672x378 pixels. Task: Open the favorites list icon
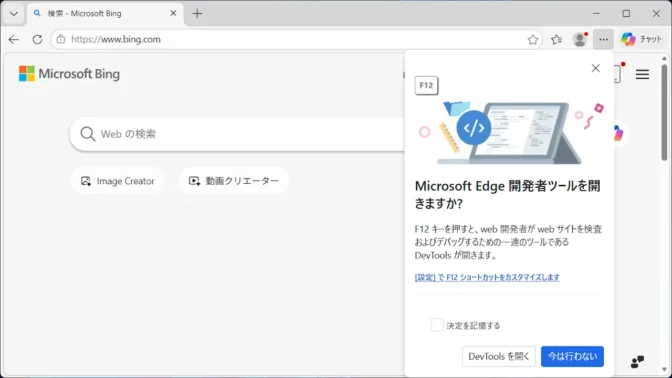(556, 39)
